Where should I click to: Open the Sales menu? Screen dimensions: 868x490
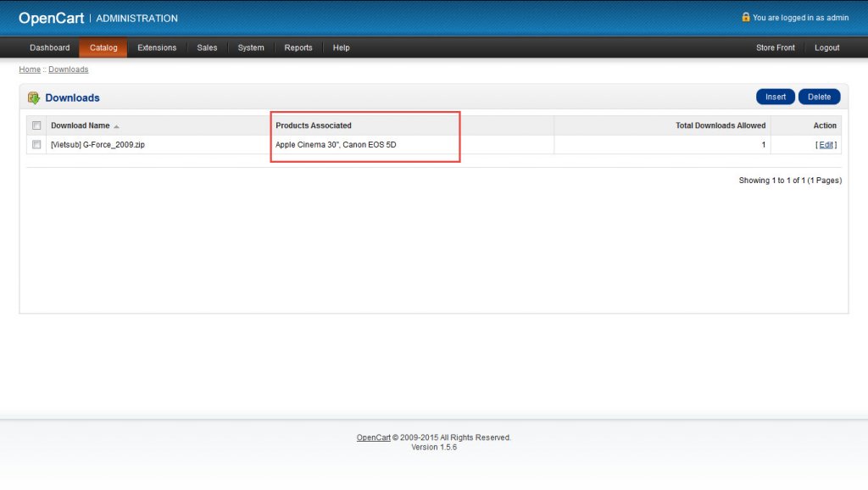tap(207, 47)
